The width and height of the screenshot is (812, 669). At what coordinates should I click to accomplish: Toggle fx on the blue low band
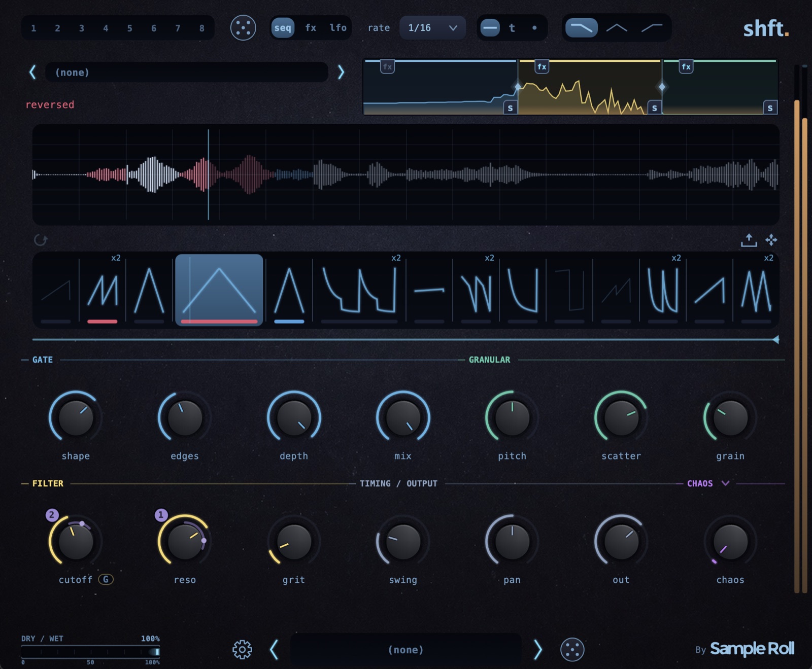coord(387,66)
